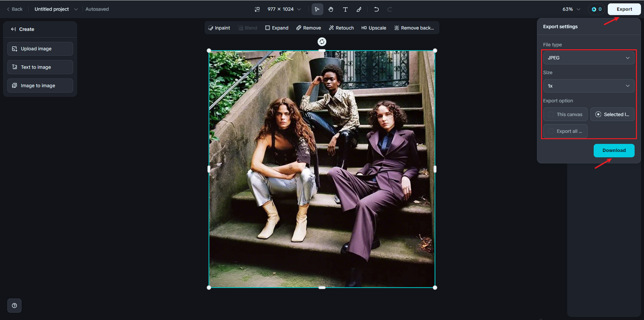
Task: Click the Undo arrow
Action: pyautogui.click(x=376, y=9)
